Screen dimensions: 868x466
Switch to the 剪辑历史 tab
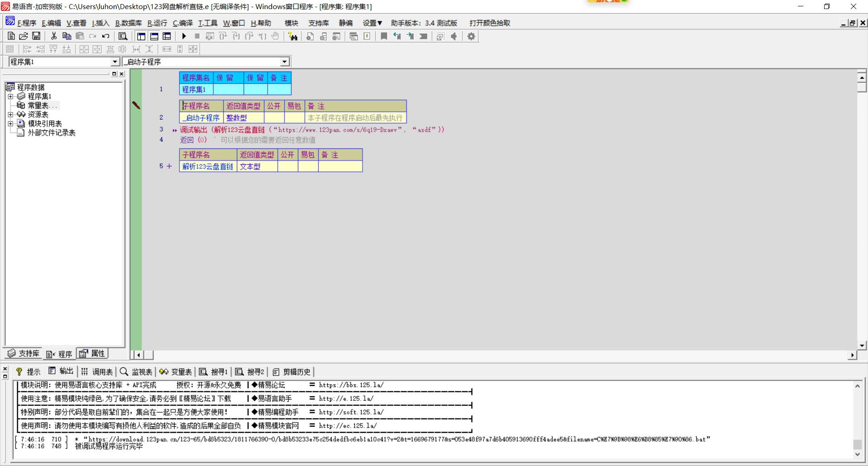click(x=292, y=371)
